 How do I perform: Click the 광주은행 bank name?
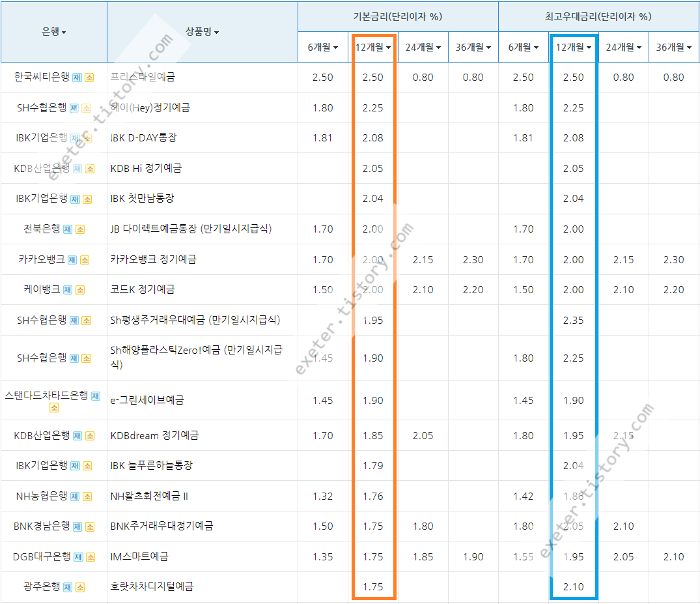click(x=42, y=586)
